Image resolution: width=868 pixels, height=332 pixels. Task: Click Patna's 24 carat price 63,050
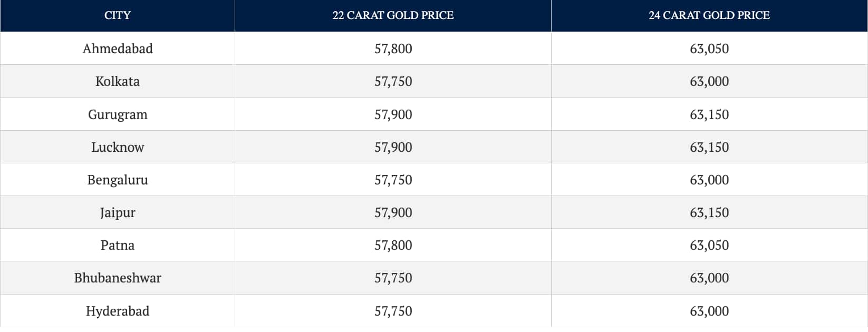click(x=709, y=245)
